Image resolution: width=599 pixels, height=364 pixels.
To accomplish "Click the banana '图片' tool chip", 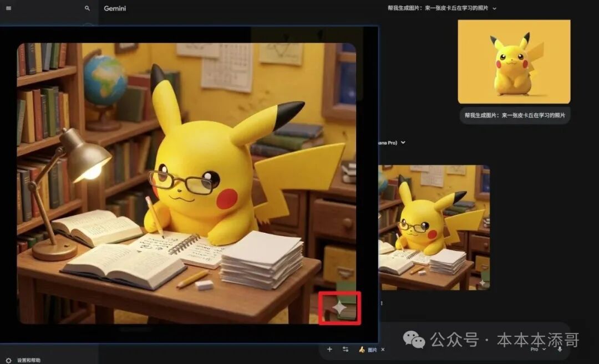I will click(368, 350).
